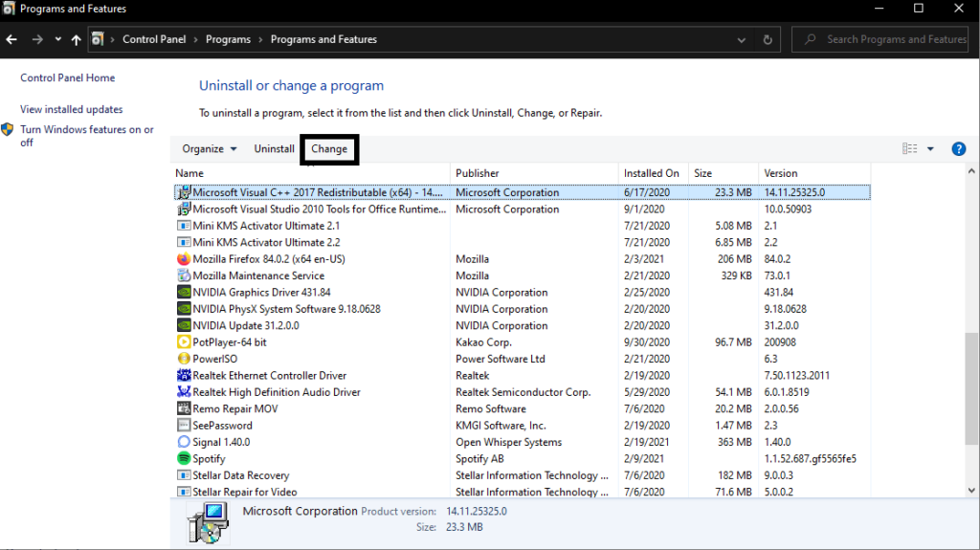Image resolution: width=980 pixels, height=550 pixels.
Task: Open Turn Windows features on or off
Action: 86,136
